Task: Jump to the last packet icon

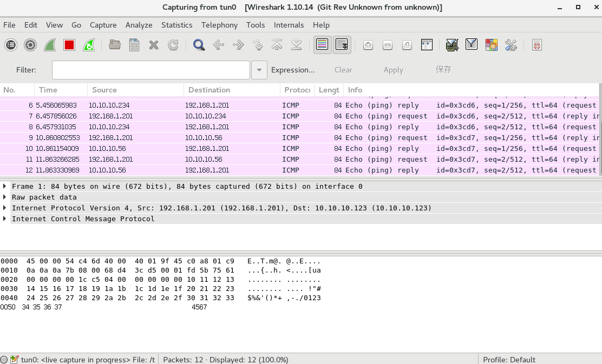Action: 296,45
